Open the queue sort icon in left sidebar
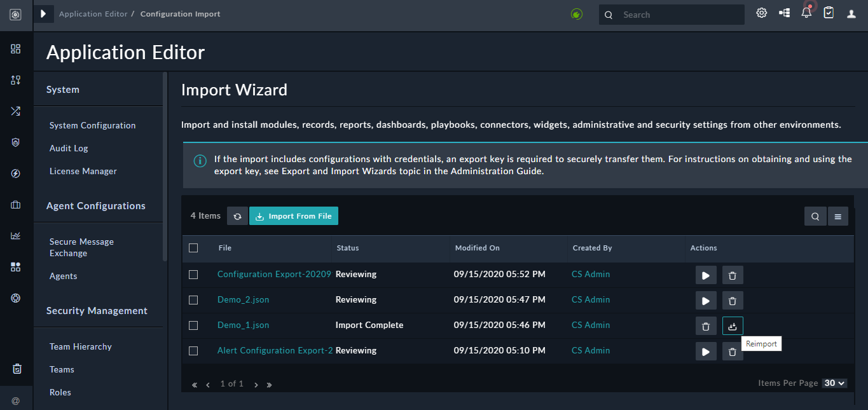This screenshot has width=868, height=410. [x=16, y=80]
